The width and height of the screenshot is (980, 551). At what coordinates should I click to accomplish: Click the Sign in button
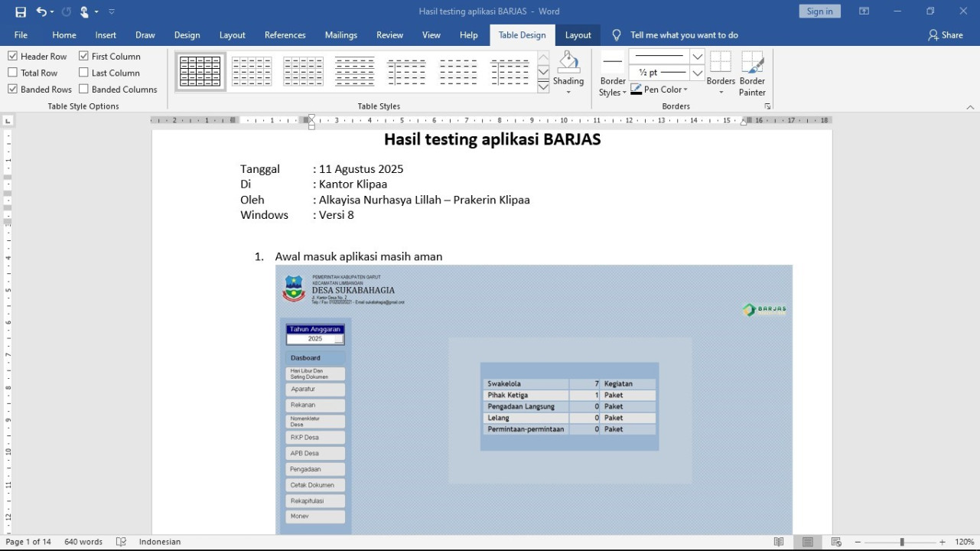pyautogui.click(x=819, y=11)
